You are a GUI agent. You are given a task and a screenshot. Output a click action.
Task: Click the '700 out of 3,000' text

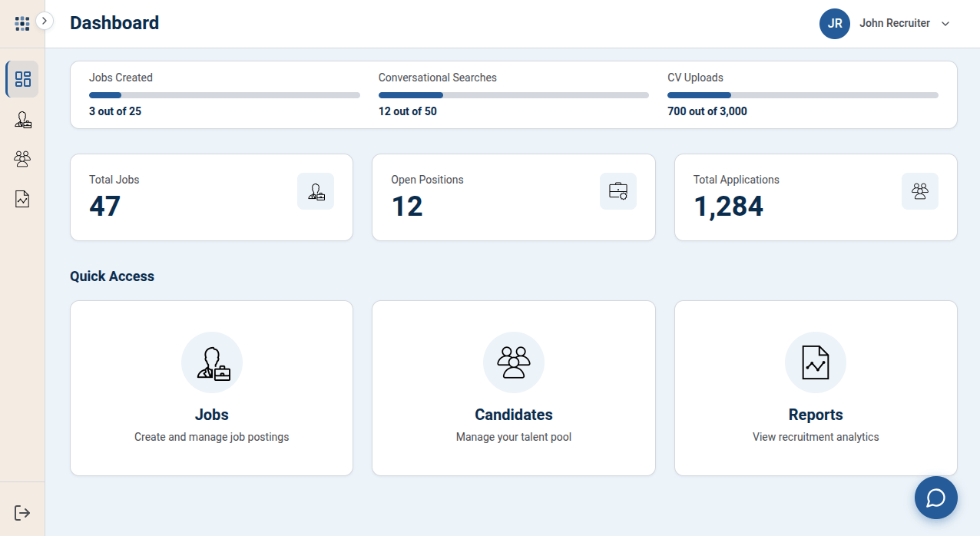pyautogui.click(x=707, y=111)
